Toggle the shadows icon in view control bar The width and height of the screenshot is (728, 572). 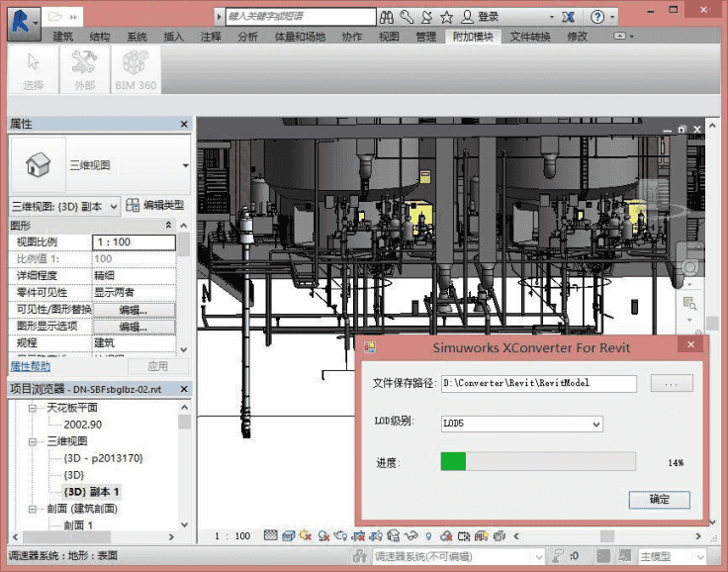pos(323,535)
